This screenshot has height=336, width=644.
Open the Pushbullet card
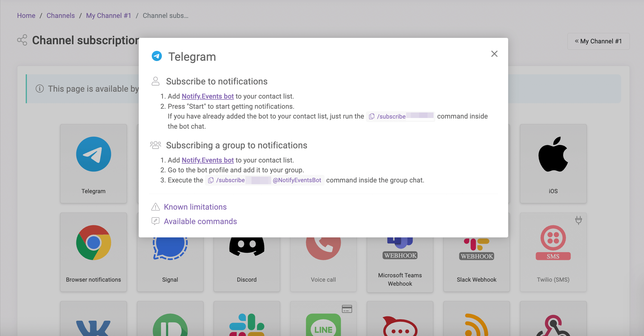click(170, 319)
